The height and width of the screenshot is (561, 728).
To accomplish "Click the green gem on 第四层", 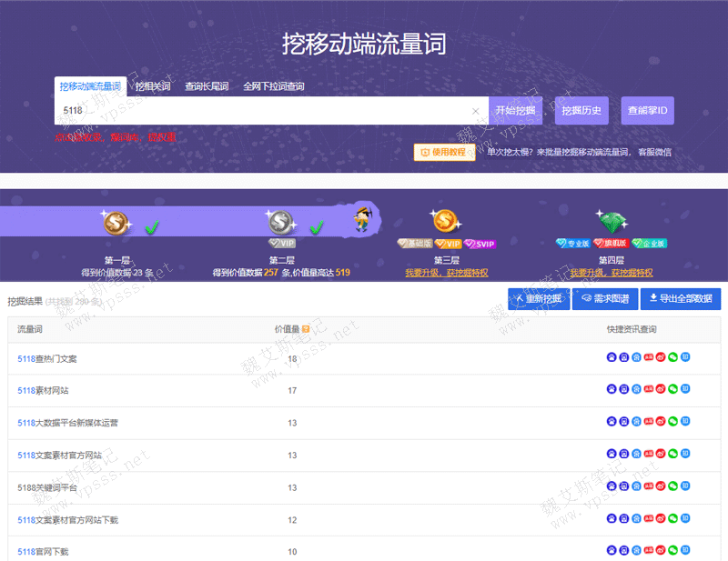I will tap(609, 221).
